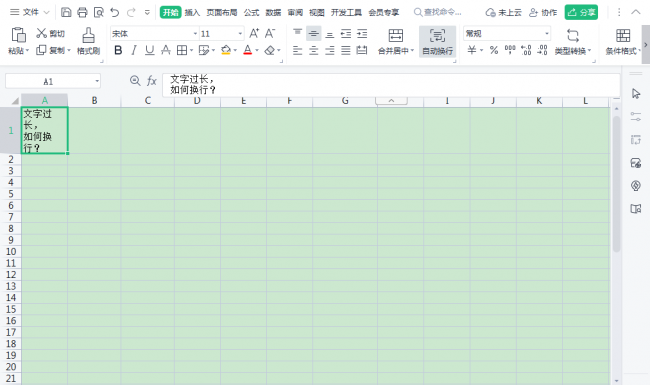Open Conditional Formatting (条件格式)
The width and height of the screenshot is (650, 385).
(623, 41)
